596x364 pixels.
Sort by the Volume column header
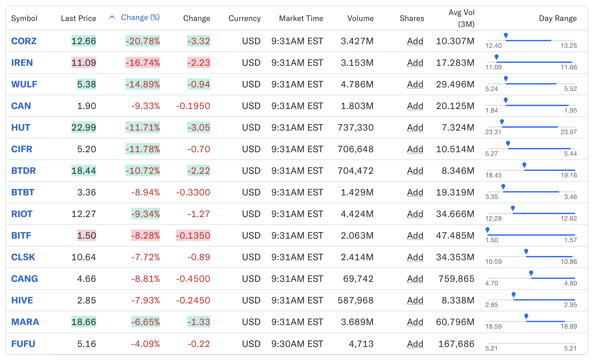tap(361, 18)
